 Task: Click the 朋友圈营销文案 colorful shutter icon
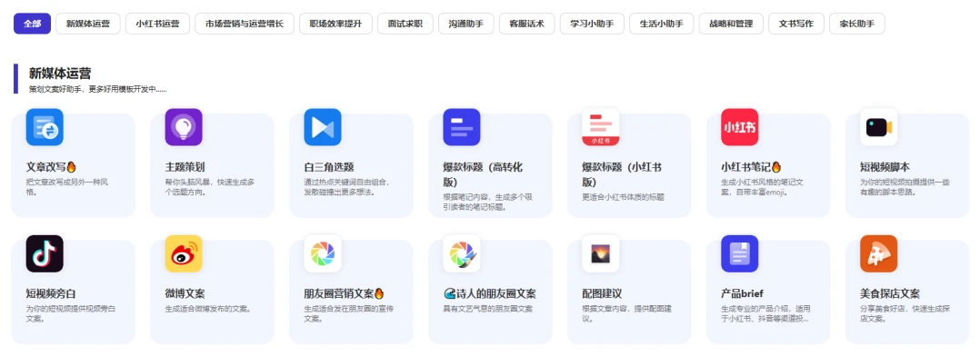point(323,253)
